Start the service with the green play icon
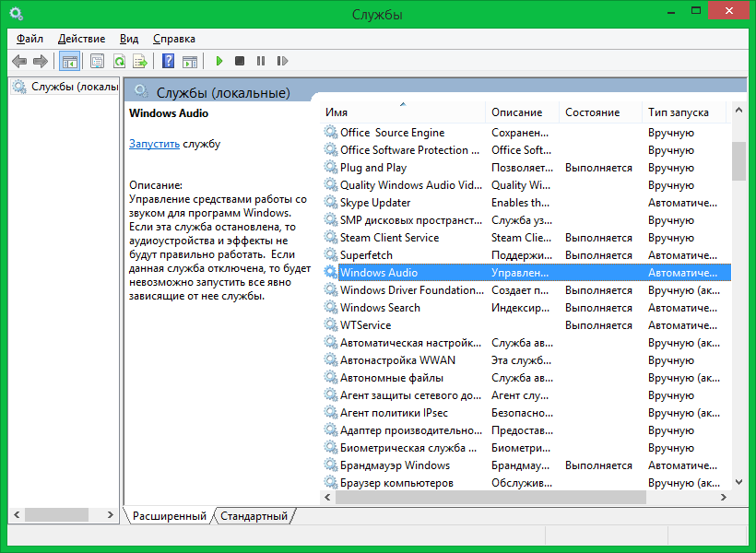This screenshot has height=553, width=756. pyautogui.click(x=219, y=62)
